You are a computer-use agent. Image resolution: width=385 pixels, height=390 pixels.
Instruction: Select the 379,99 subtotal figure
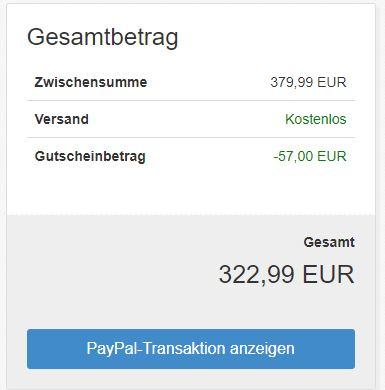pyautogui.click(x=292, y=82)
